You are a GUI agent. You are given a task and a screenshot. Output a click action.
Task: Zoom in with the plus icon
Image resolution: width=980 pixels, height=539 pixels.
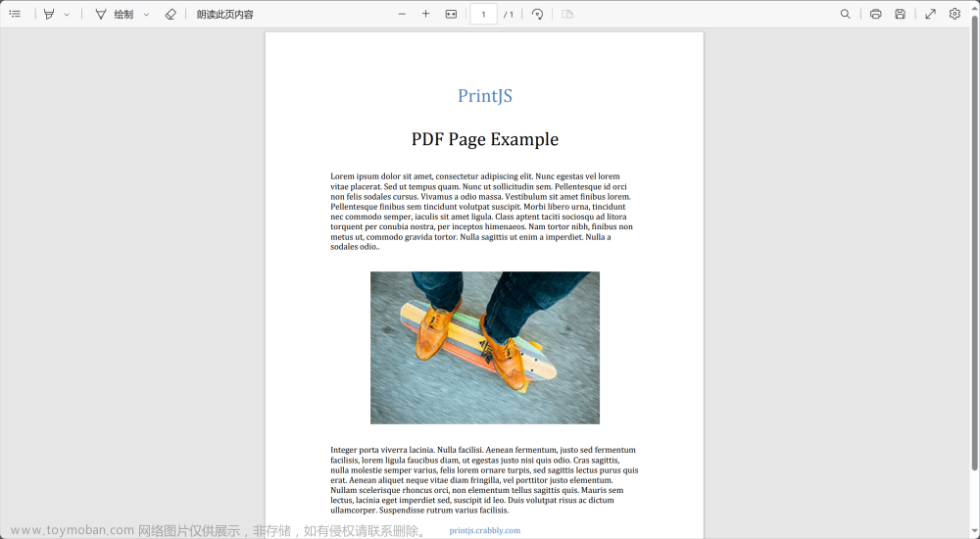[425, 14]
